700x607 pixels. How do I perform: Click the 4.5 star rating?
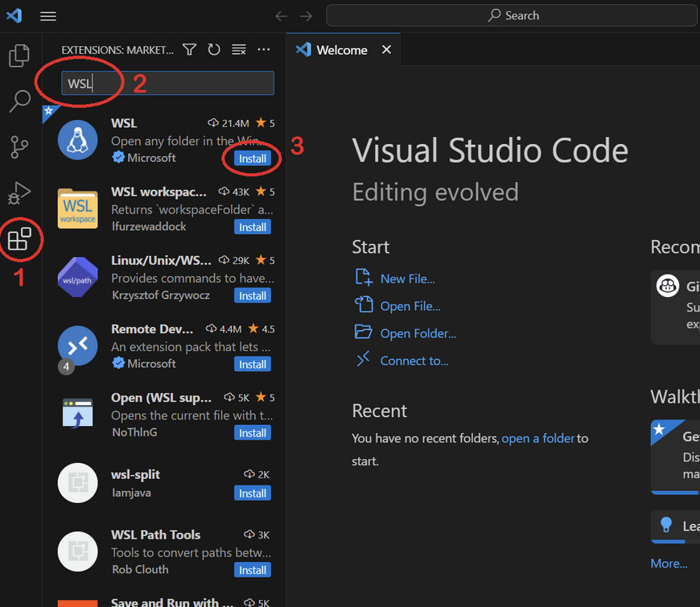tap(261, 329)
